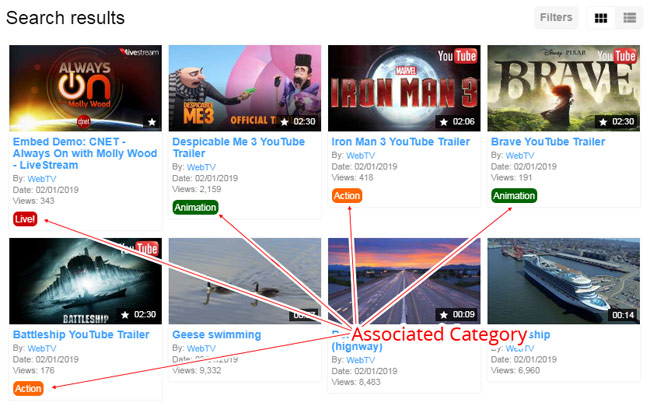The height and width of the screenshot is (406, 650).
Task: Select Action badge under Iron Man 3
Action: 347,196
